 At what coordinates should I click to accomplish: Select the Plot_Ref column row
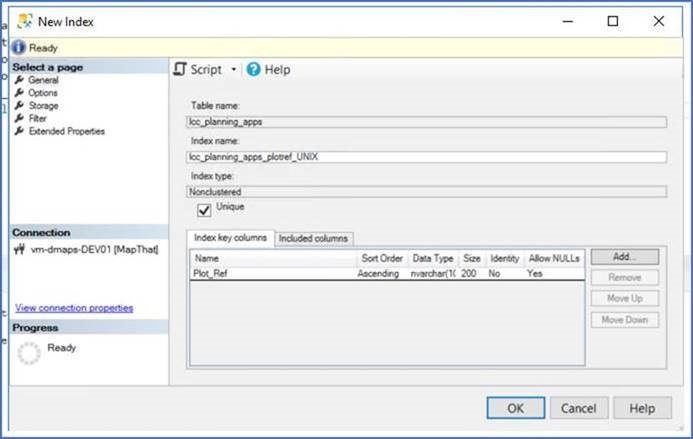(388, 274)
